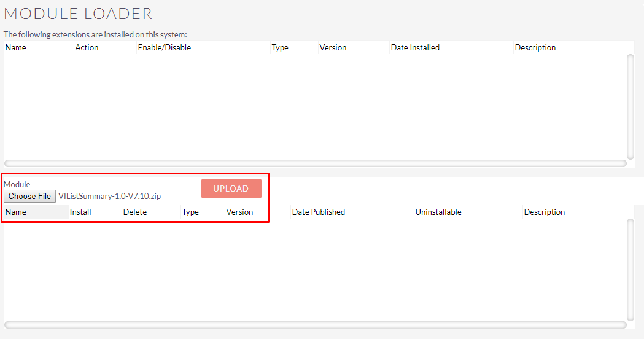The image size is (644, 339).
Task: Click the Uninstallable column header
Action: (438, 212)
